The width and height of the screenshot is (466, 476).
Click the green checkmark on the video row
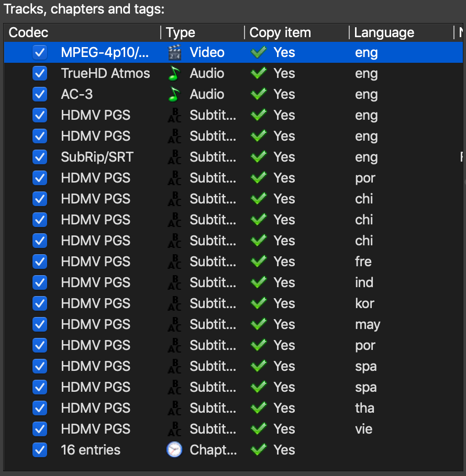(x=259, y=52)
